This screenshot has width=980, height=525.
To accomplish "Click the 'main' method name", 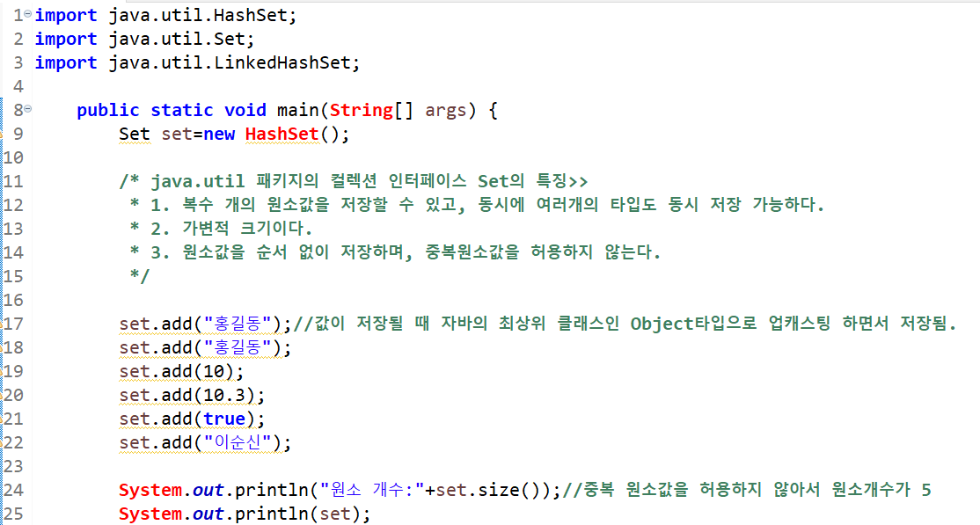I will (298, 110).
